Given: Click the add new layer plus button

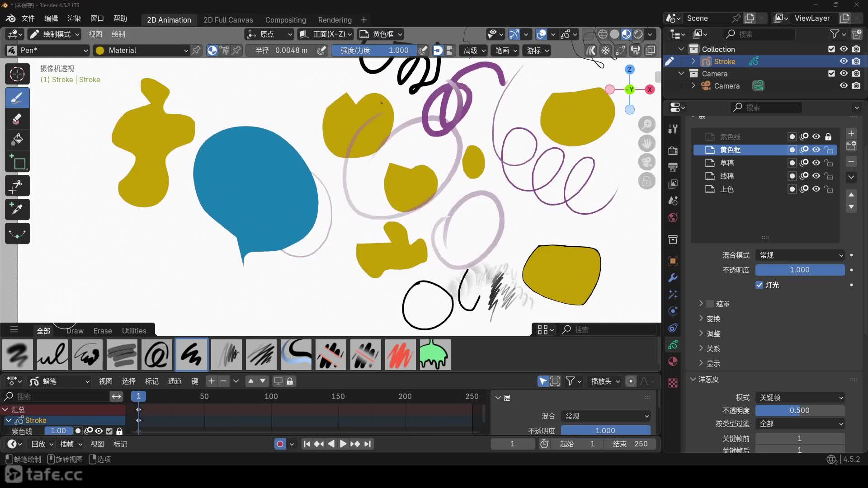Looking at the screenshot, I should 851,133.
